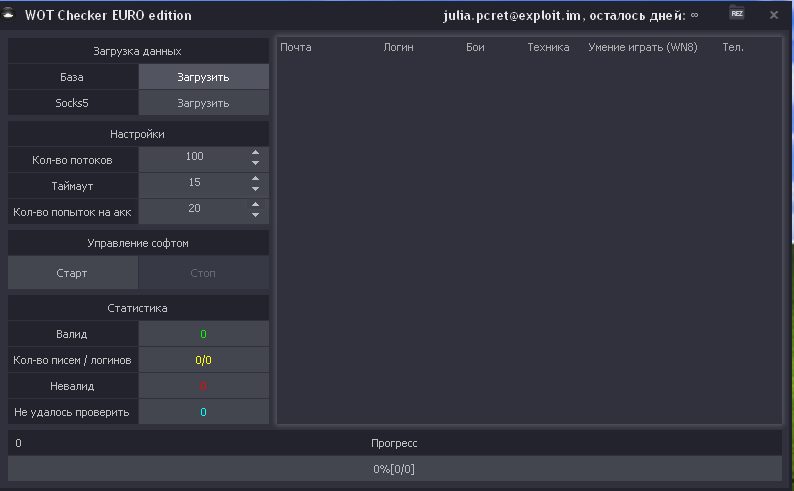Select the Логин column header

click(398, 47)
